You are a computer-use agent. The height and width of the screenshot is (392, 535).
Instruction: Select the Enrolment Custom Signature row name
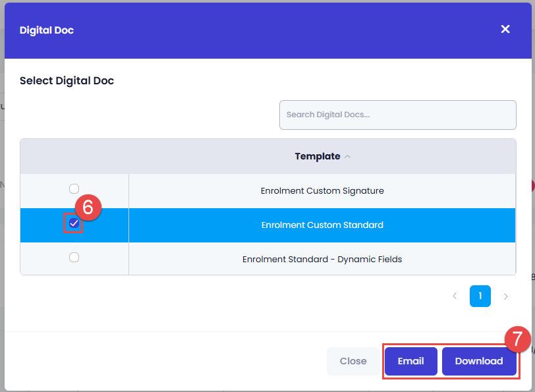coord(322,191)
